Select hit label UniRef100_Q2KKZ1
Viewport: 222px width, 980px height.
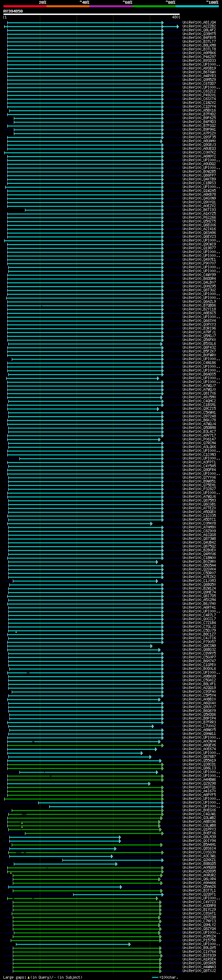tap(199, 860)
